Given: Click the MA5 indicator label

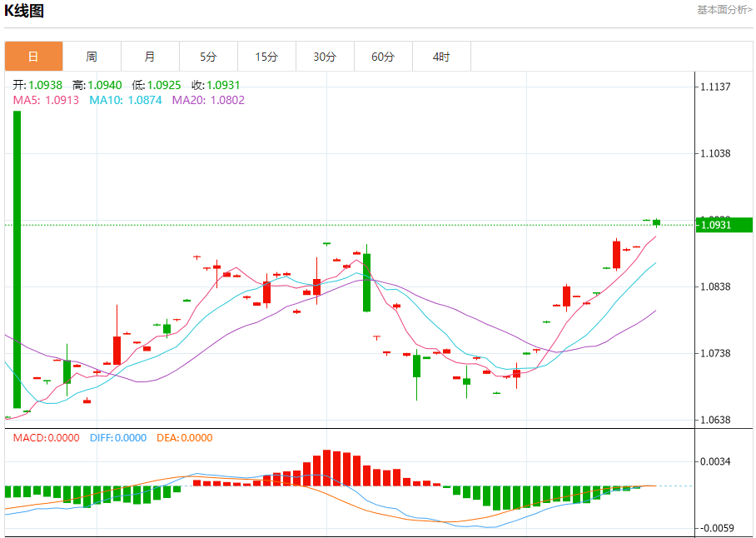Looking at the screenshot, I should pyautogui.click(x=46, y=100).
